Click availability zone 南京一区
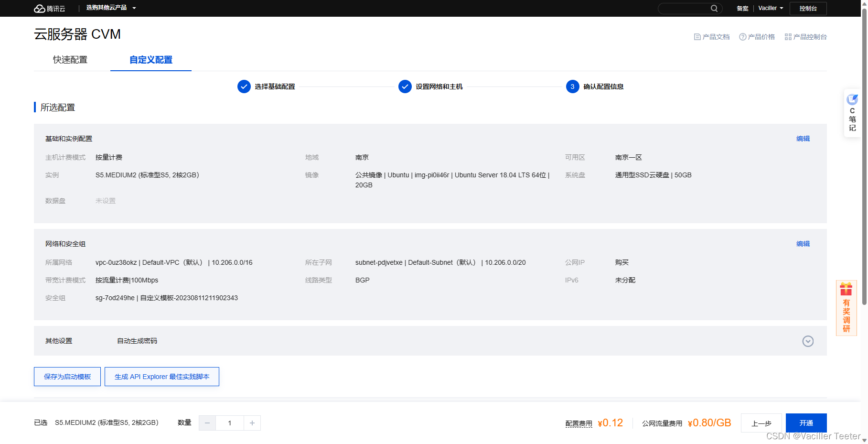 [x=628, y=157]
